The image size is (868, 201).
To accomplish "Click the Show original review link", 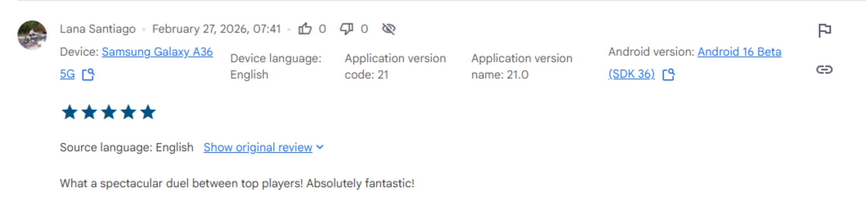I will pyautogui.click(x=258, y=147).
